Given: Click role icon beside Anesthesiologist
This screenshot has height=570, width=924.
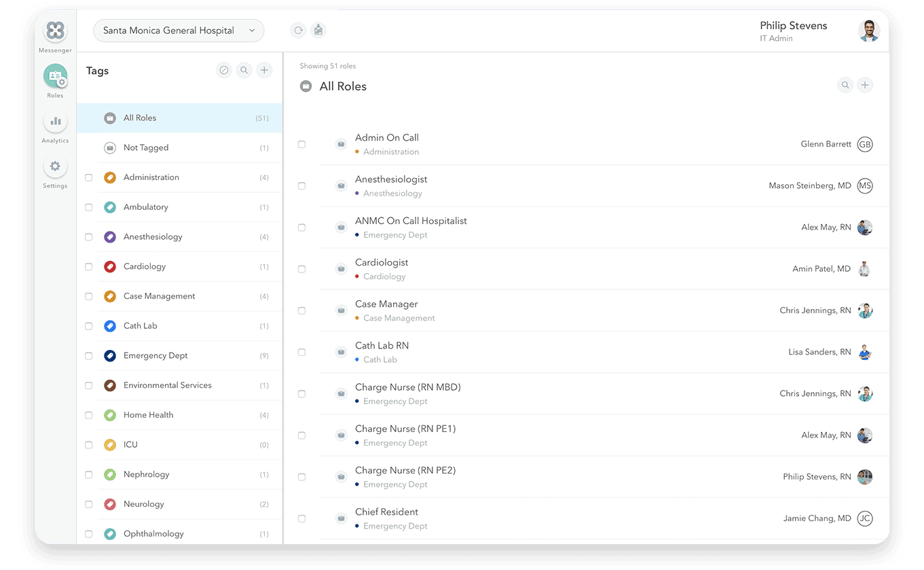Looking at the screenshot, I should coord(341,185).
